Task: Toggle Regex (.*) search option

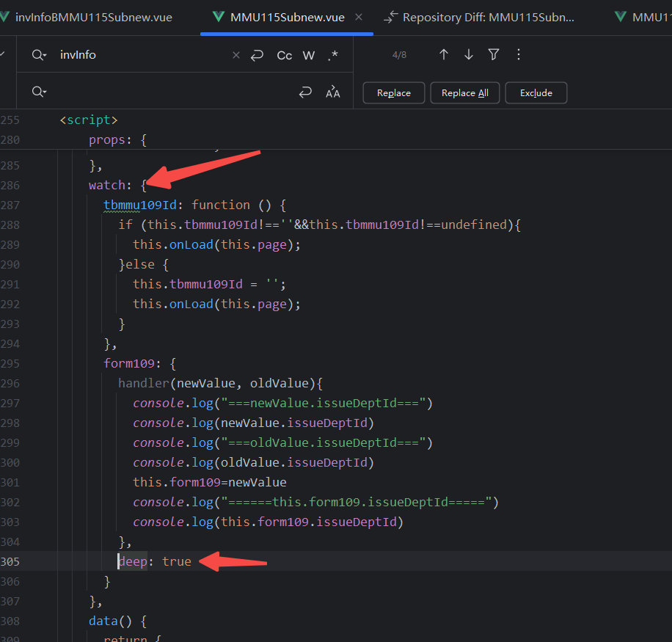Action: tap(333, 55)
